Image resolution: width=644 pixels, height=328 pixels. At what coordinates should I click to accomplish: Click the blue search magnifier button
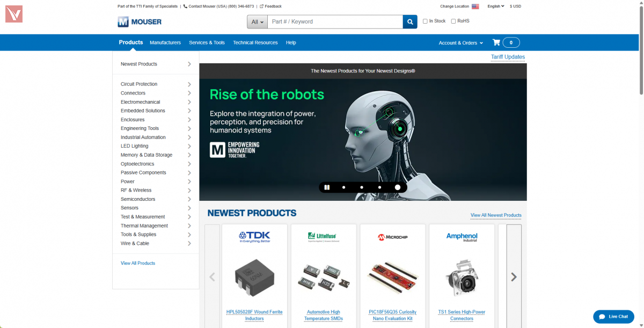[x=410, y=21]
